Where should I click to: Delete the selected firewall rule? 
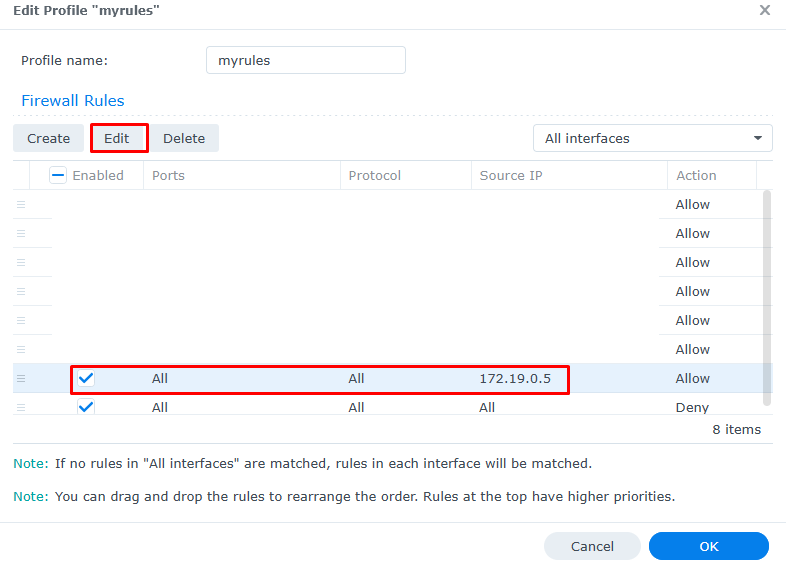pyautogui.click(x=184, y=138)
